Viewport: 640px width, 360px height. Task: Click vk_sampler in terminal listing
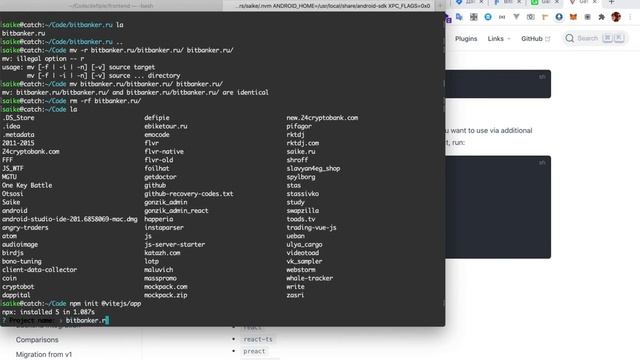[x=304, y=261]
